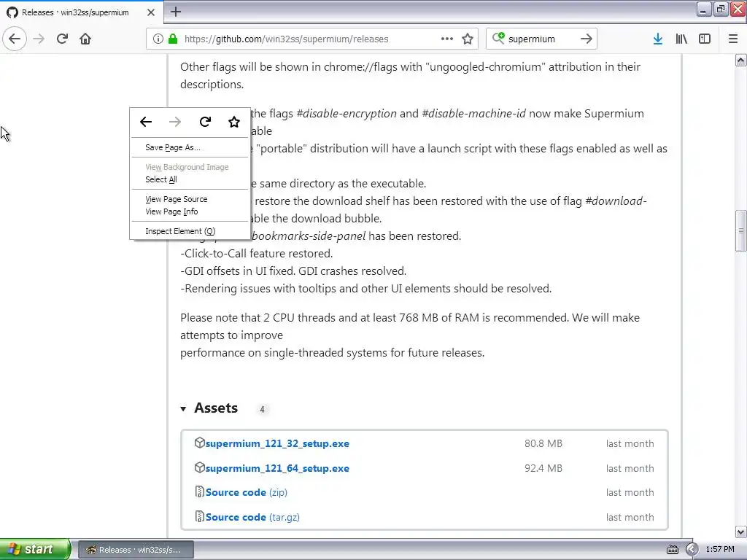Collapse the Assets section triangle
Screen dimensions: 747x560
coord(183,408)
